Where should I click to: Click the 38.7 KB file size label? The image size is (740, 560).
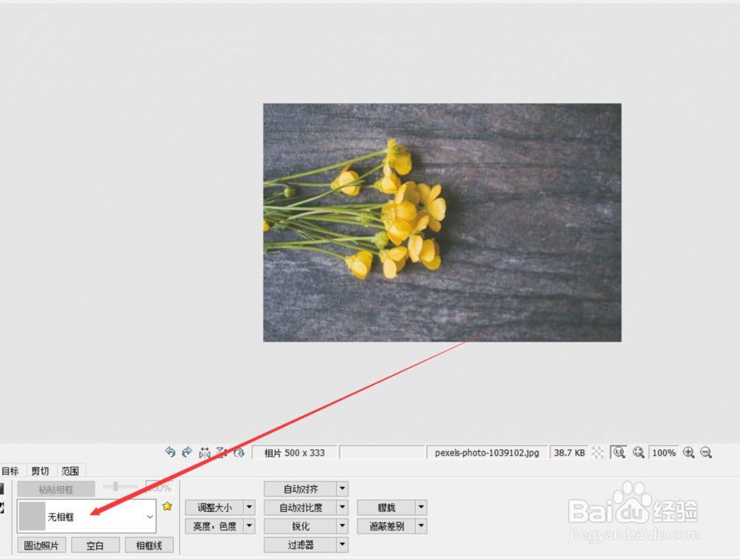(569, 453)
